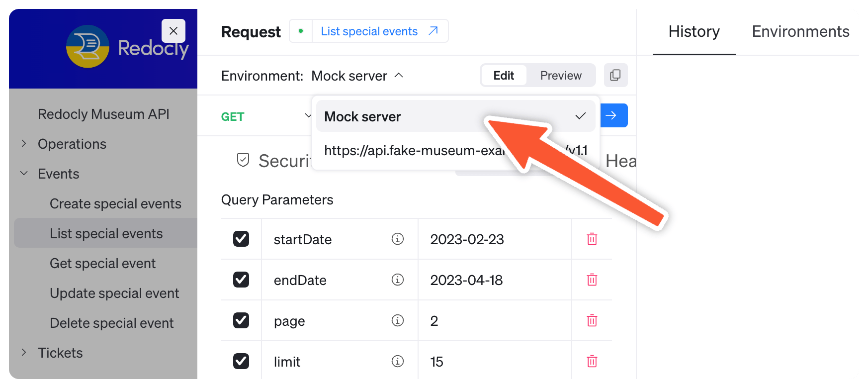Image resolution: width=868 pixels, height=388 pixels.
Task: Show info for page parameter
Action: (398, 320)
